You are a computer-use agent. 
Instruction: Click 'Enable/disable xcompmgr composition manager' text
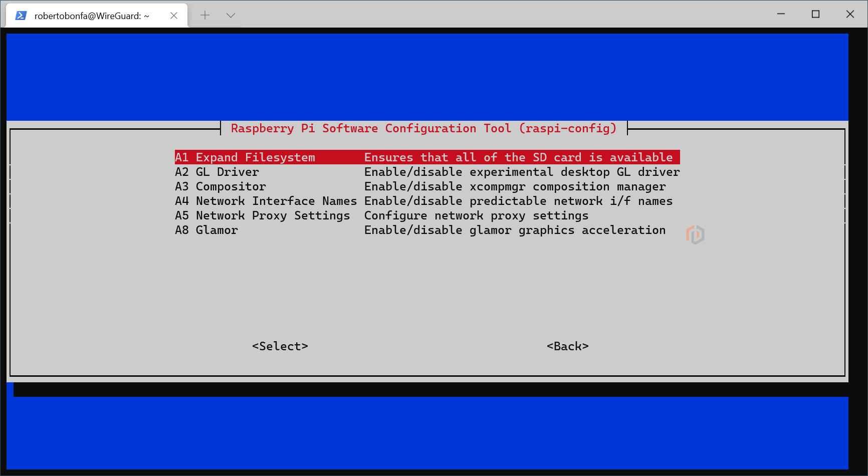[x=515, y=186]
